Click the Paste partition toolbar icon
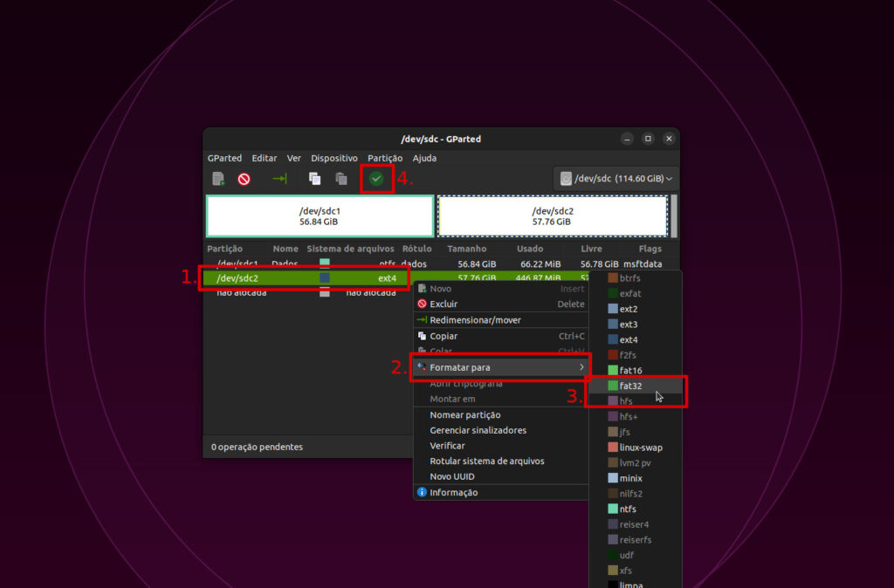The height and width of the screenshot is (588, 894). tap(341, 179)
